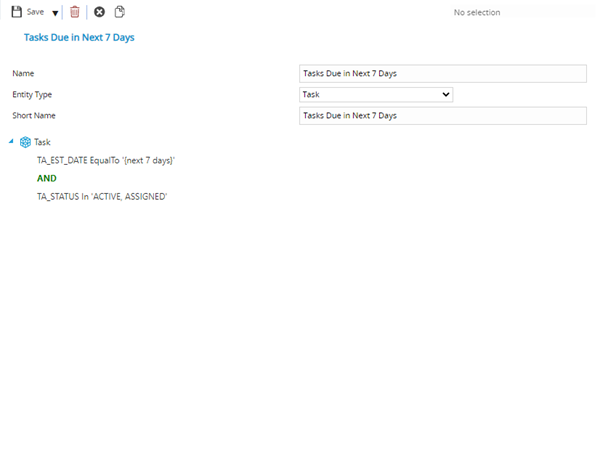Click the Save button text label
Image resolution: width=600 pixels, height=458 pixels.
(35, 12)
